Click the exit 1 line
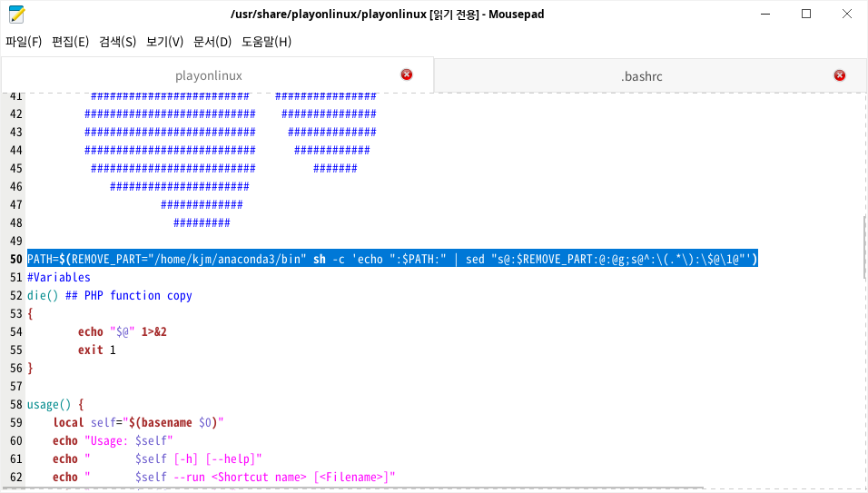The image size is (868, 493). click(97, 350)
